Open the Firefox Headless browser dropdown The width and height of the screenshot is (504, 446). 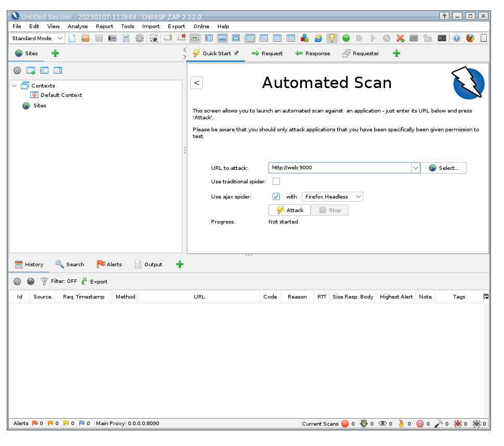[x=332, y=196]
